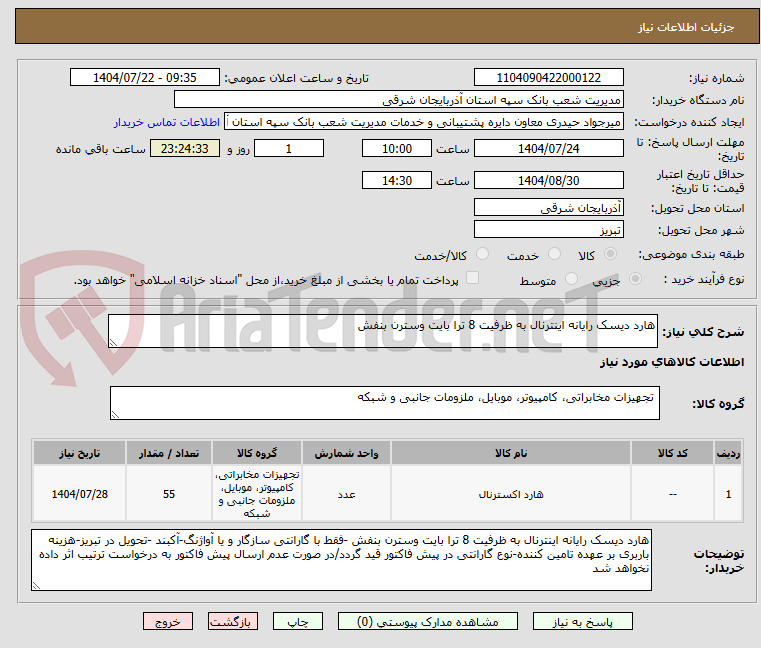The height and width of the screenshot is (648, 761).
Task: Open 'مشاهده مدارک پیوستی (0)' attachments button
Action: (x=428, y=621)
